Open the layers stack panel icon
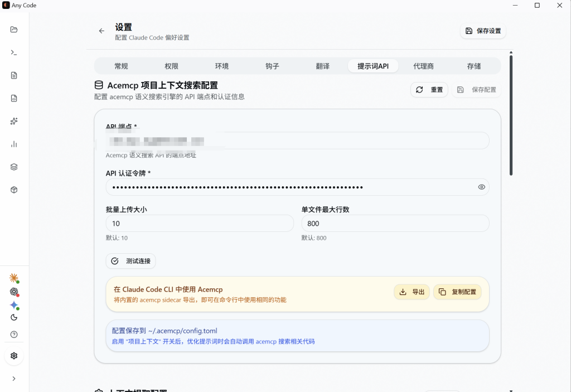The height and width of the screenshot is (392, 571). point(14,167)
